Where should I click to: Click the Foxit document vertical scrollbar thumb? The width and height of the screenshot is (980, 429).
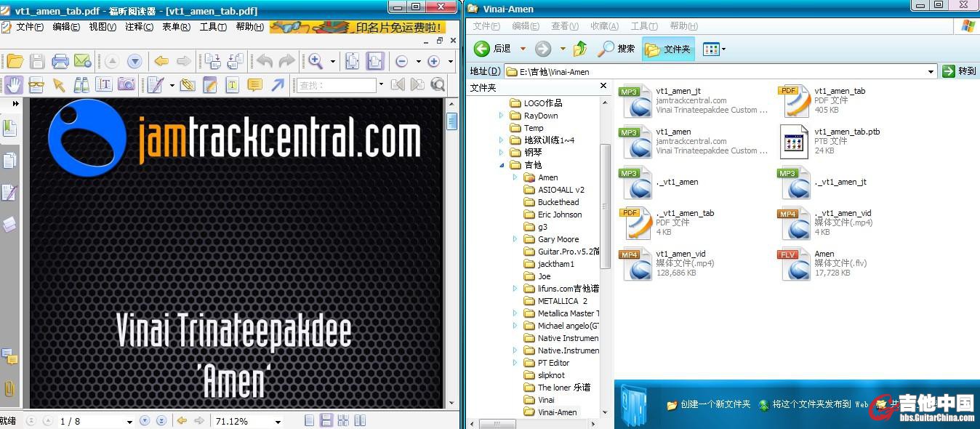[x=451, y=121]
